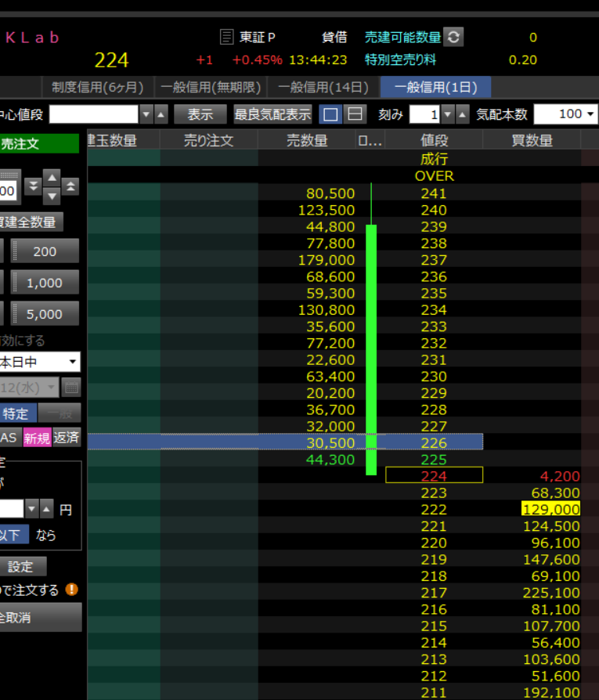Click the double-up arrow quantity icon
This screenshot has width=599, height=700.
coord(70,186)
